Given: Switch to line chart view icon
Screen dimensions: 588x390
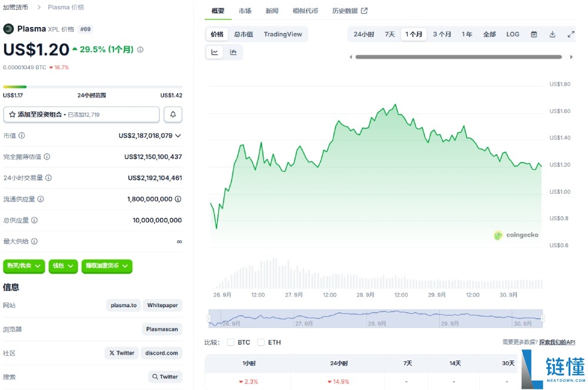Looking at the screenshot, I should 215,52.
